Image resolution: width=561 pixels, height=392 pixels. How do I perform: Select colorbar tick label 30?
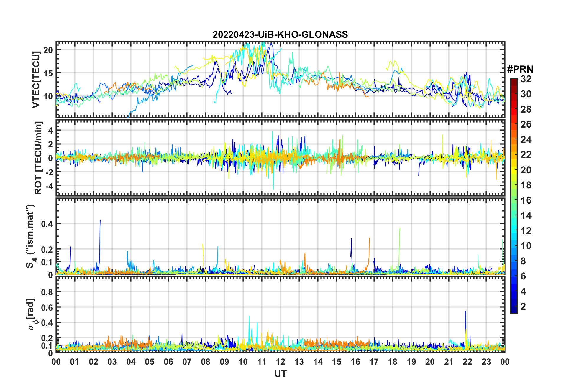[526, 94]
